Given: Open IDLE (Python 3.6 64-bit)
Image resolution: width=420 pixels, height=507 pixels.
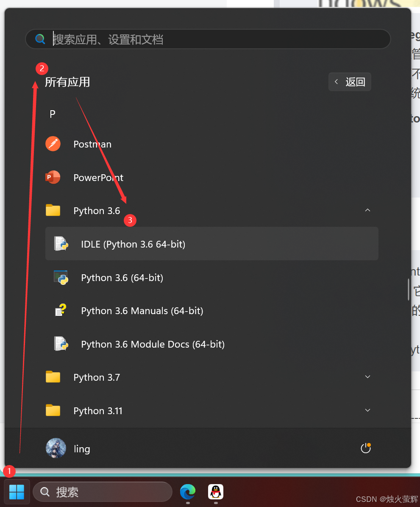Looking at the screenshot, I should tap(133, 244).
